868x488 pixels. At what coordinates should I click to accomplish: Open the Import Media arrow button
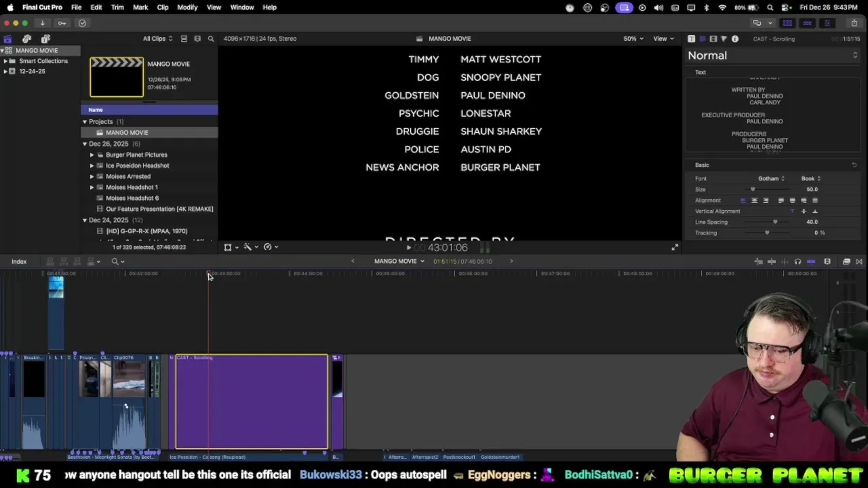[x=42, y=23]
